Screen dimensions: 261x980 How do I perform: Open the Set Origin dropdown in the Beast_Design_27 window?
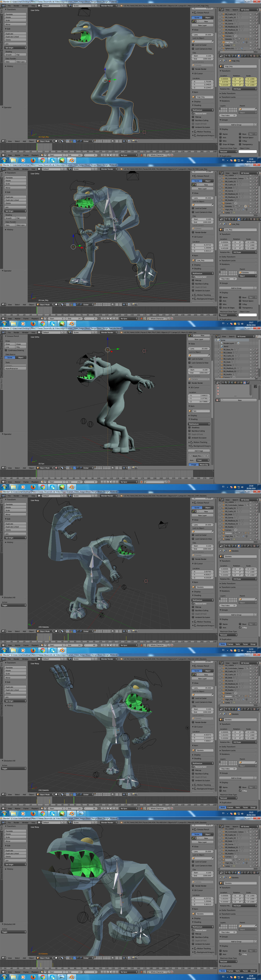(x=15, y=48)
